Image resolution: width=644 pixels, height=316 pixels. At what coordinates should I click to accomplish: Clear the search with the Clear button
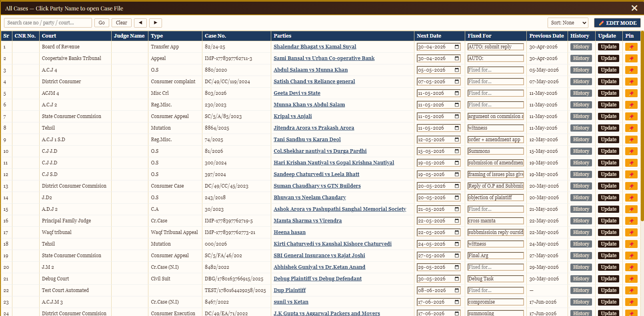coord(122,23)
